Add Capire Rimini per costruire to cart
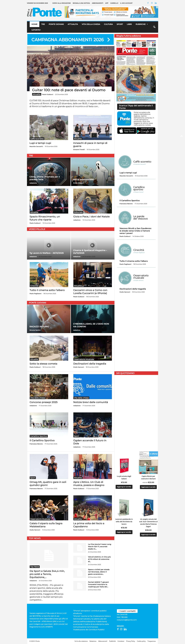The image size is (185, 644). pyautogui.click(x=148, y=487)
